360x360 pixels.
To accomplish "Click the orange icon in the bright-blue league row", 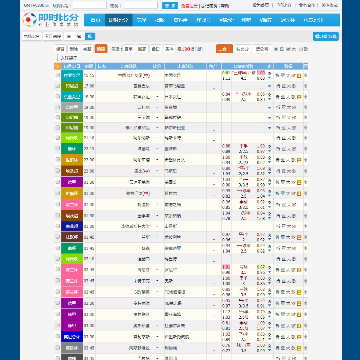I will 299,337.
